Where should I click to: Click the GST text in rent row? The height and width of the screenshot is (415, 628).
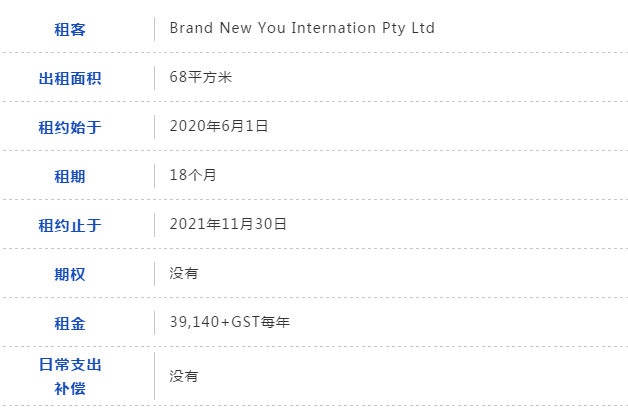(245, 322)
